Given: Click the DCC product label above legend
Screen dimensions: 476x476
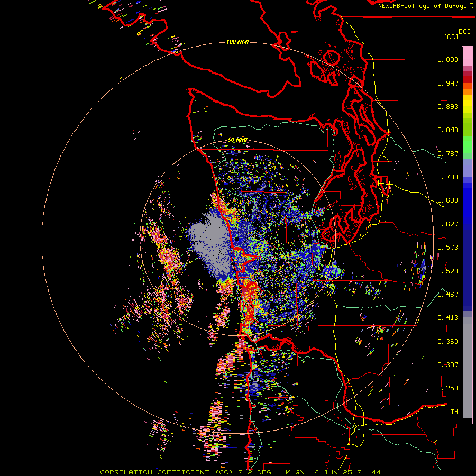Looking at the screenshot, I should [x=465, y=32].
